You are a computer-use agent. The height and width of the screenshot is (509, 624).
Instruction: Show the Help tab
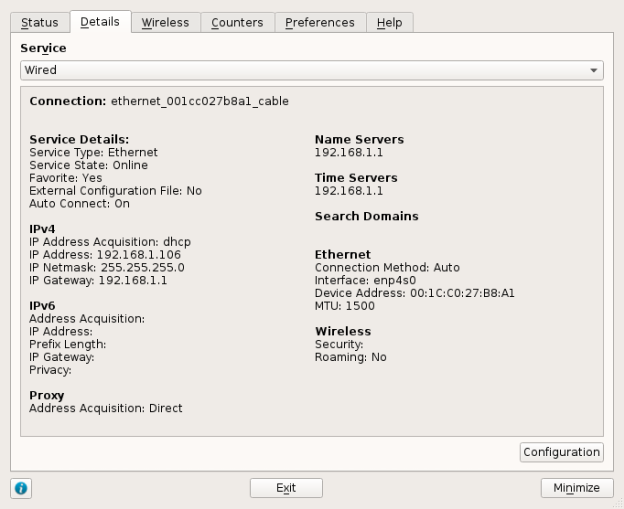point(389,22)
